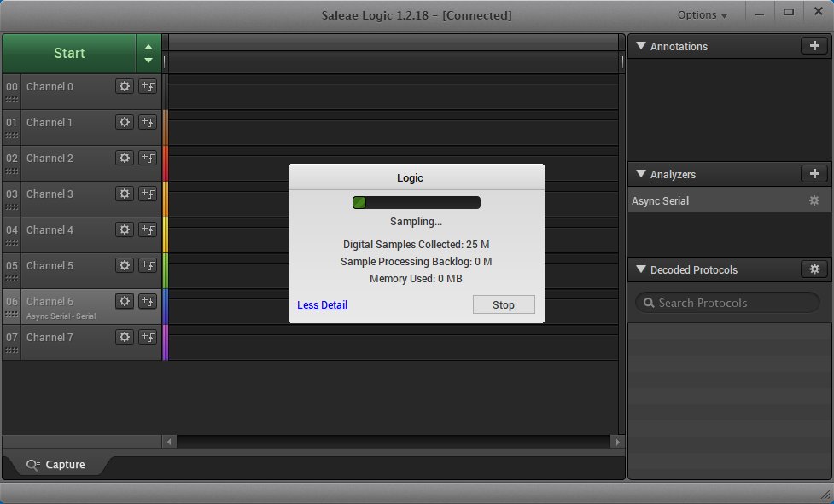Click the magnifier icon in Search Protocols

point(649,303)
